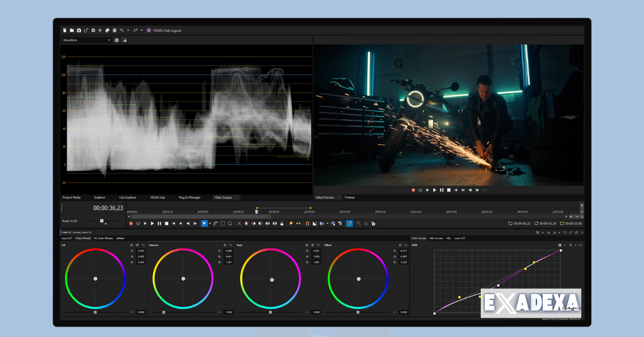Toggle snapping with the magnet icon
644x337 pixels.
click(308, 224)
